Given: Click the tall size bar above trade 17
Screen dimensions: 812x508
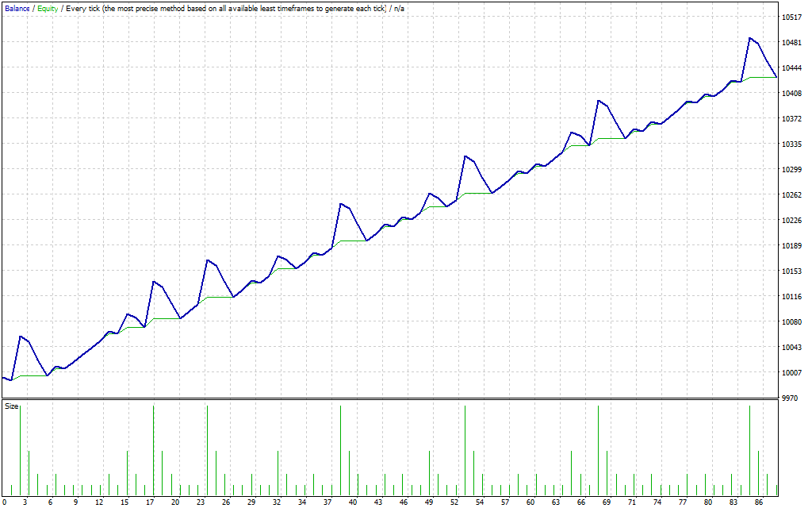Looking at the screenshot, I should [153, 444].
